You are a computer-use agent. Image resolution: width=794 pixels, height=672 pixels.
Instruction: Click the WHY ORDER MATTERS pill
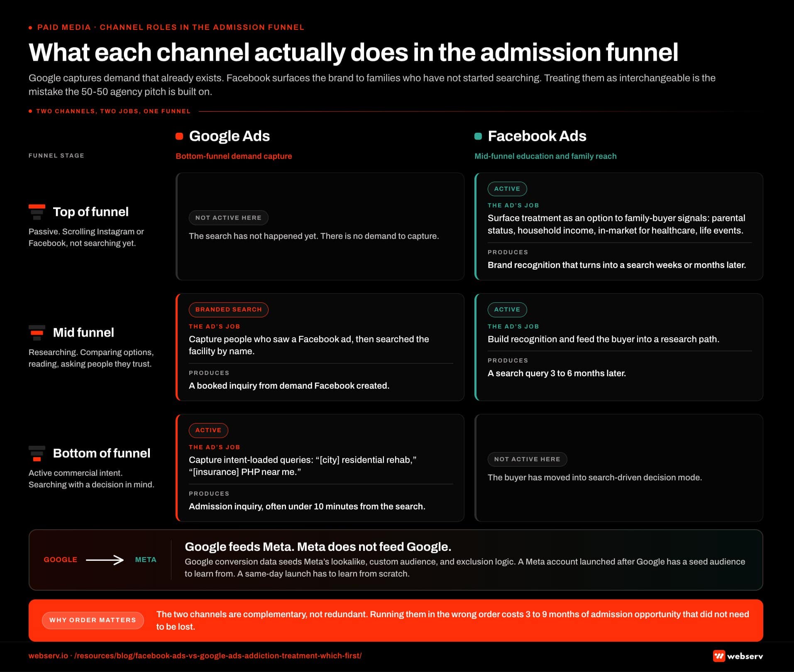point(93,620)
